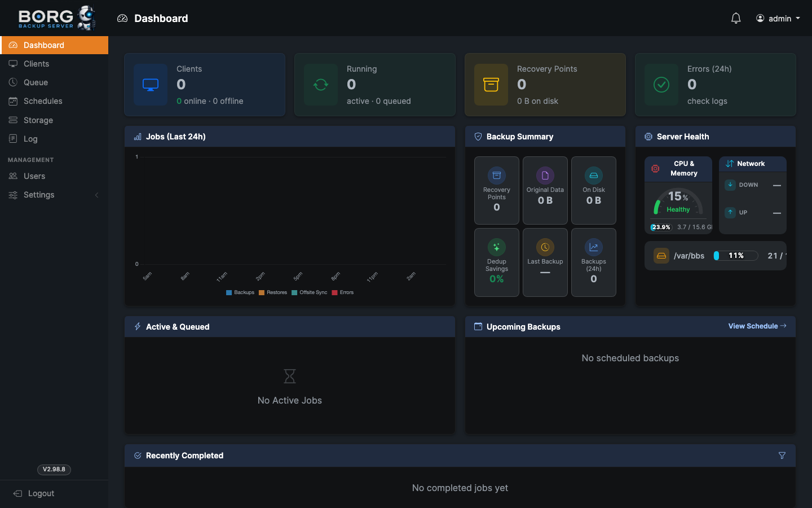Click the Network arrows icon

click(x=730, y=164)
